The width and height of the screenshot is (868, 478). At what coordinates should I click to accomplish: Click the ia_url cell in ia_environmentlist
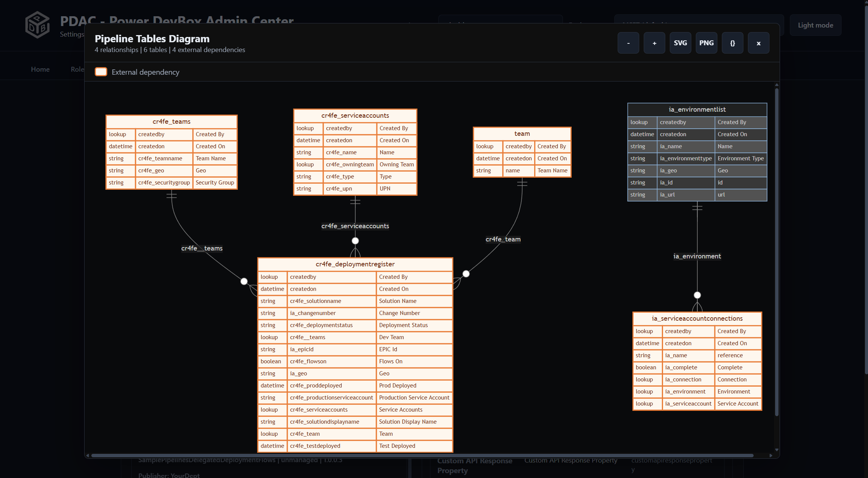coord(686,195)
